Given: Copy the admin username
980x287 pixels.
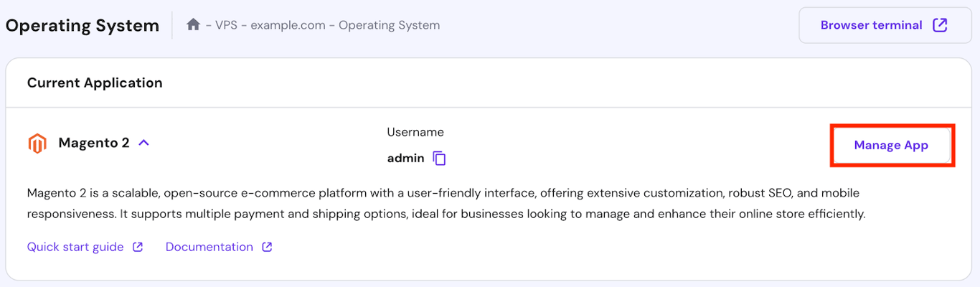Looking at the screenshot, I should tap(440, 159).
